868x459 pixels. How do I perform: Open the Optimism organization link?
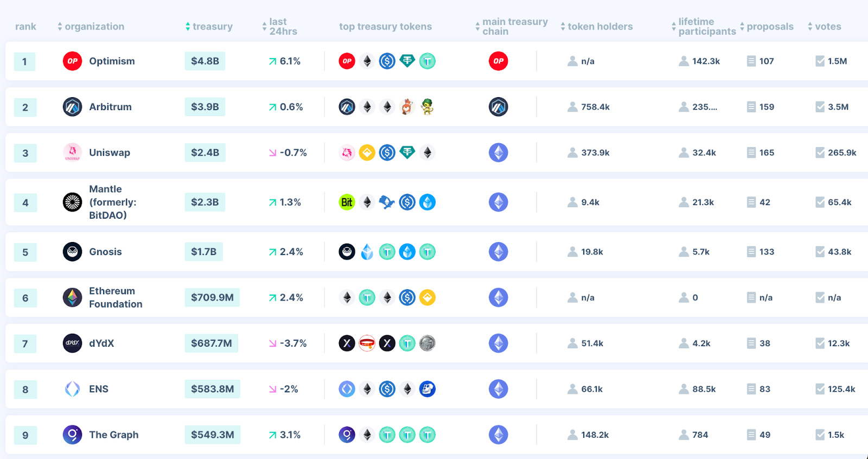112,61
